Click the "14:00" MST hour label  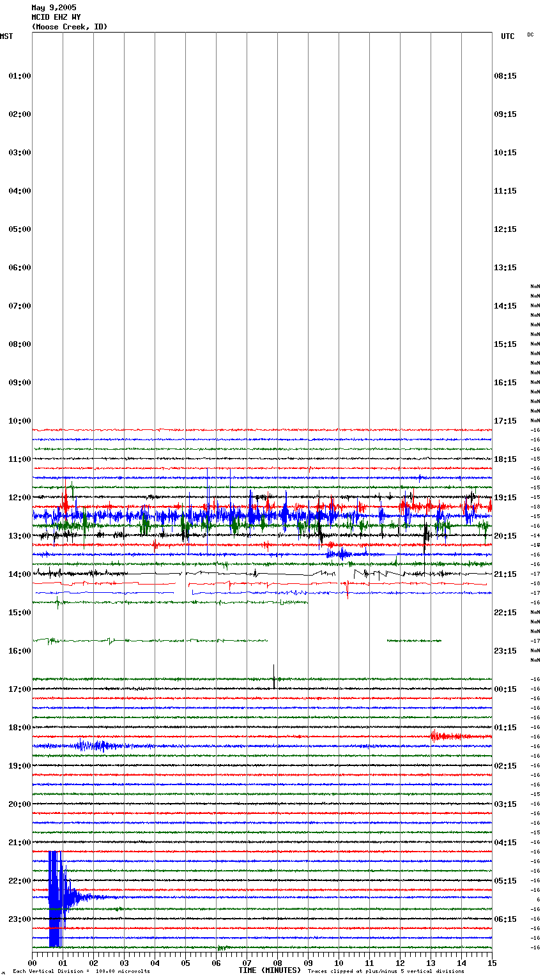tap(19, 574)
